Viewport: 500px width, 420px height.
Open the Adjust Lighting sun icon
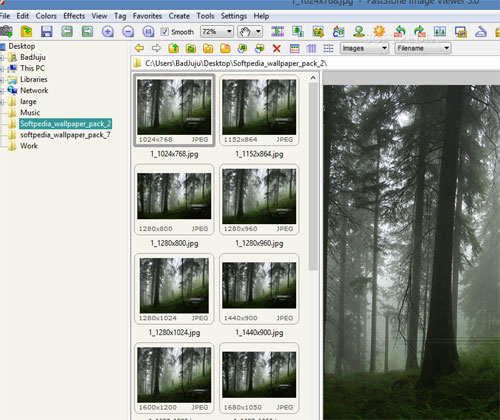379,31
